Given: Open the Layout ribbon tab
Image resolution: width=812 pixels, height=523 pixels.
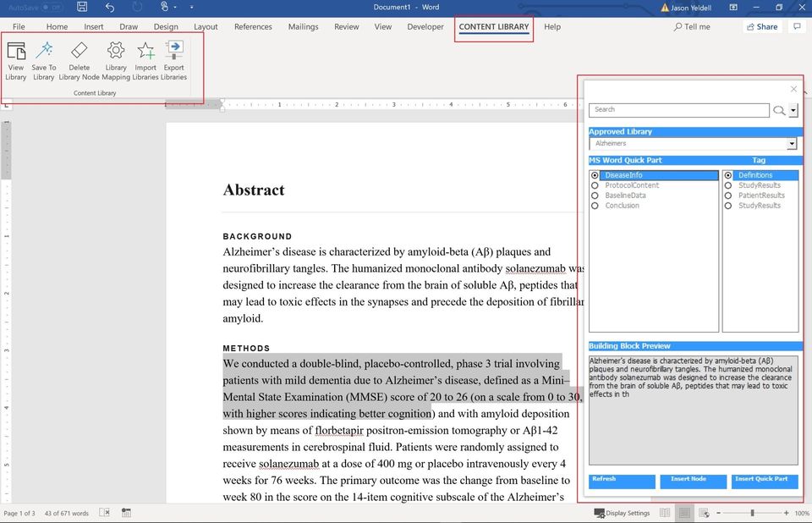Looking at the screenshot, I should pos(206,26).
